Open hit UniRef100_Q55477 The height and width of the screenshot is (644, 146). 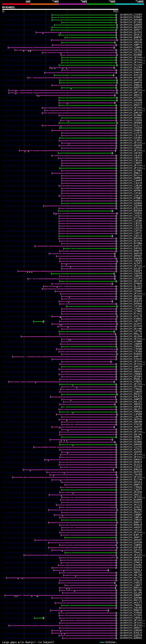click(x=131, y=628)
